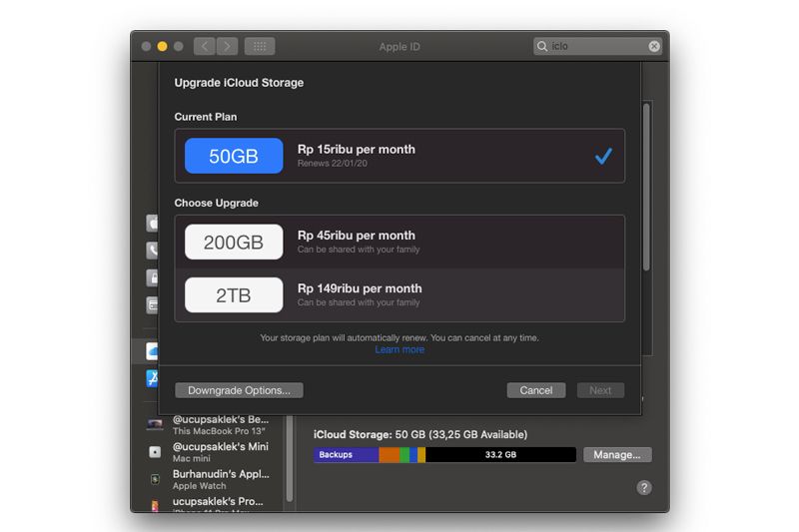799x532 pixels.
Task: Click the magnifying glass search icon
Action: (x=542, y=46)
